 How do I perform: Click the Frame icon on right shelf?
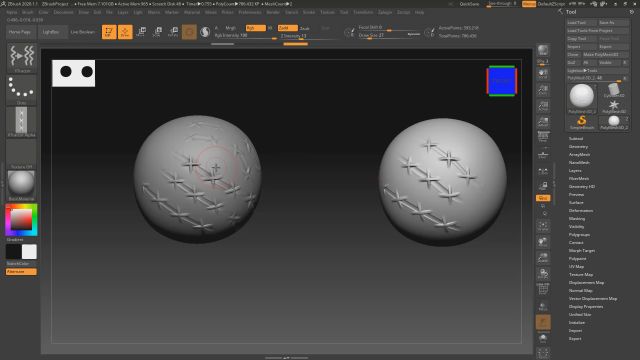click(x=543, y=225)
